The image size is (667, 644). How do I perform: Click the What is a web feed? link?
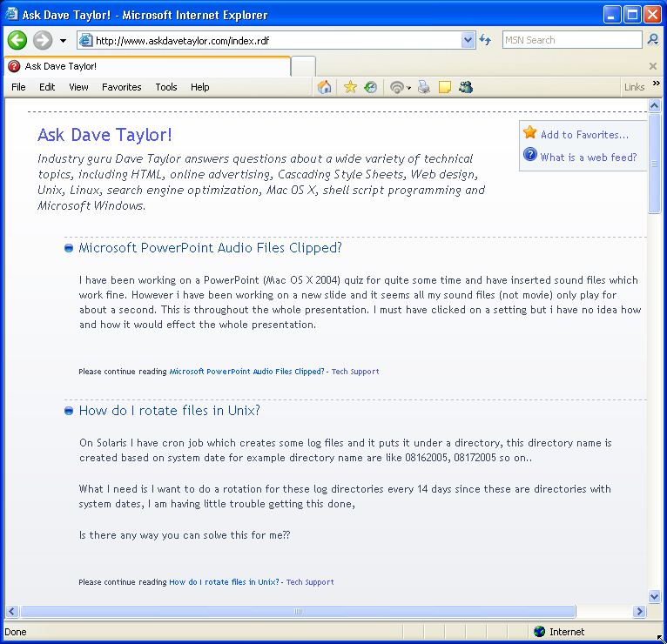[589, 158]
